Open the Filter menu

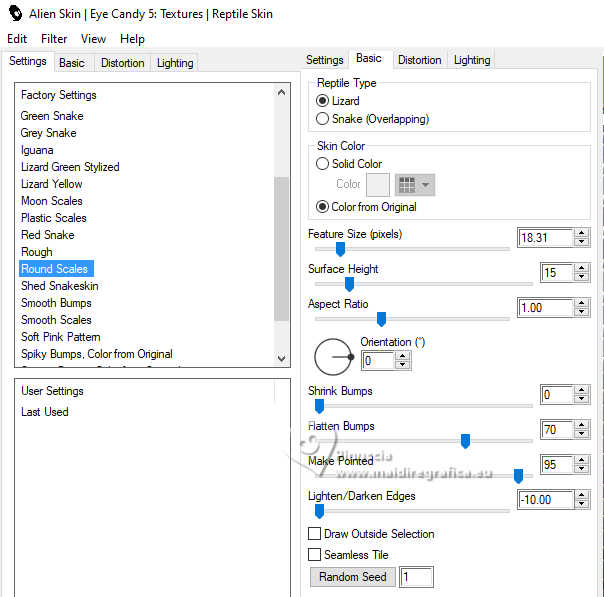coord(54,39)
